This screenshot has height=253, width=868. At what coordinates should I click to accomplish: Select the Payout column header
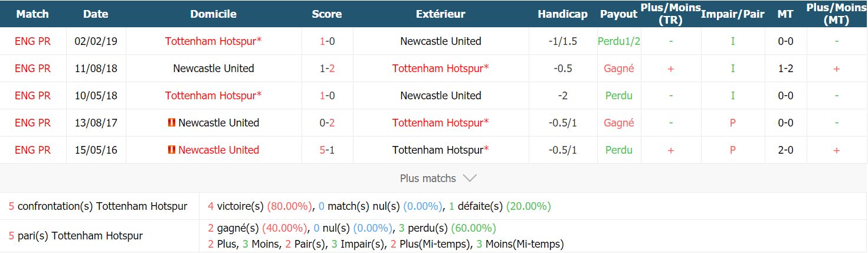pyautogui.click(x=619, y=14)
